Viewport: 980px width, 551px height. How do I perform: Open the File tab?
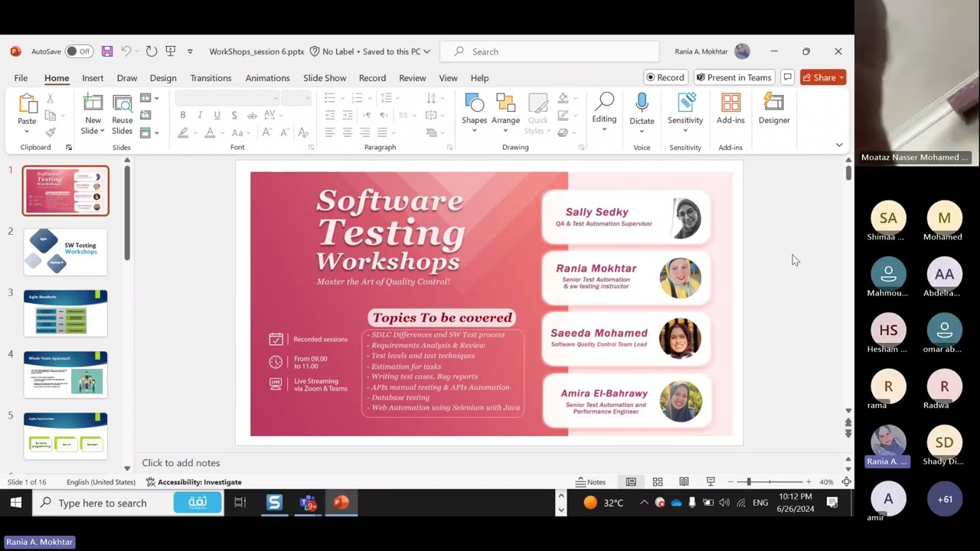[21, 78]
